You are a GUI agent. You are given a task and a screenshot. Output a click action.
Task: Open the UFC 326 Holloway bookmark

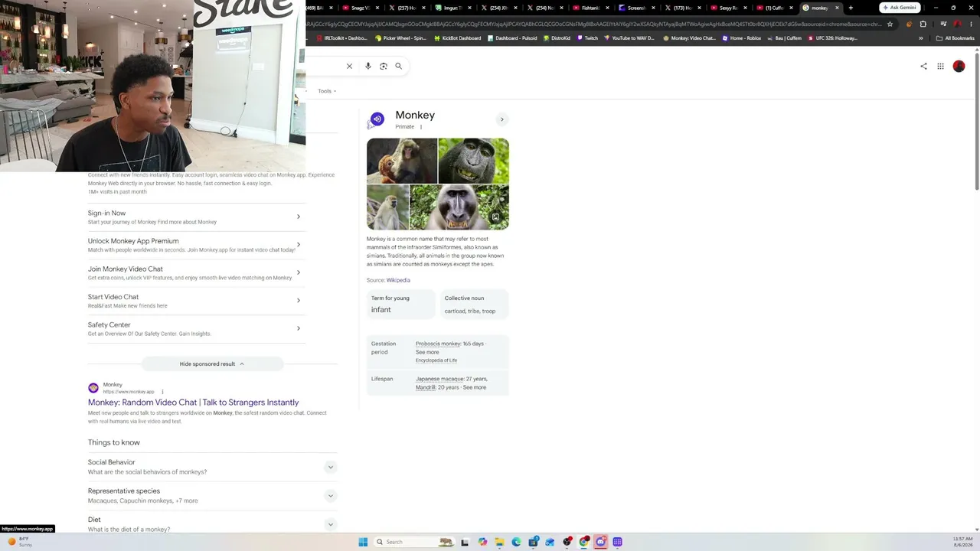833,38
